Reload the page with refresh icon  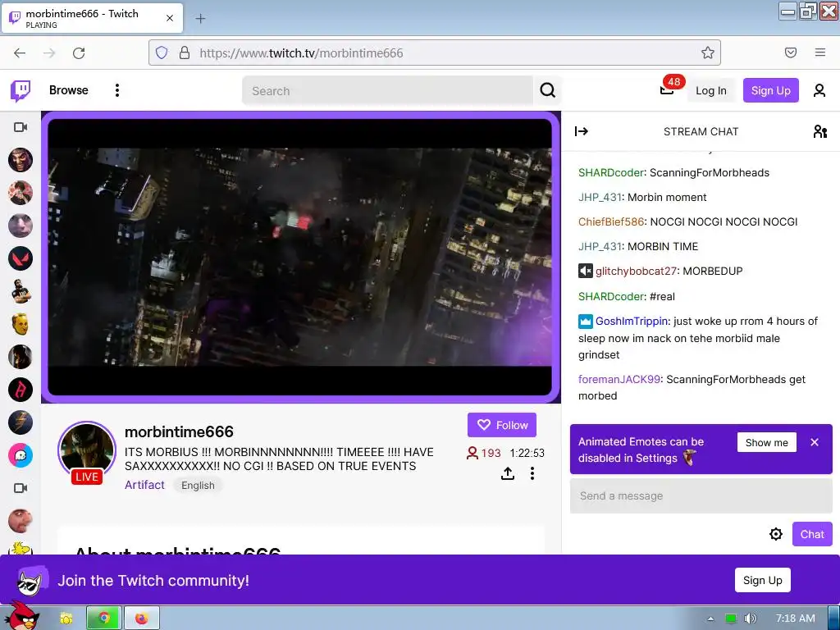click(79, 52)
